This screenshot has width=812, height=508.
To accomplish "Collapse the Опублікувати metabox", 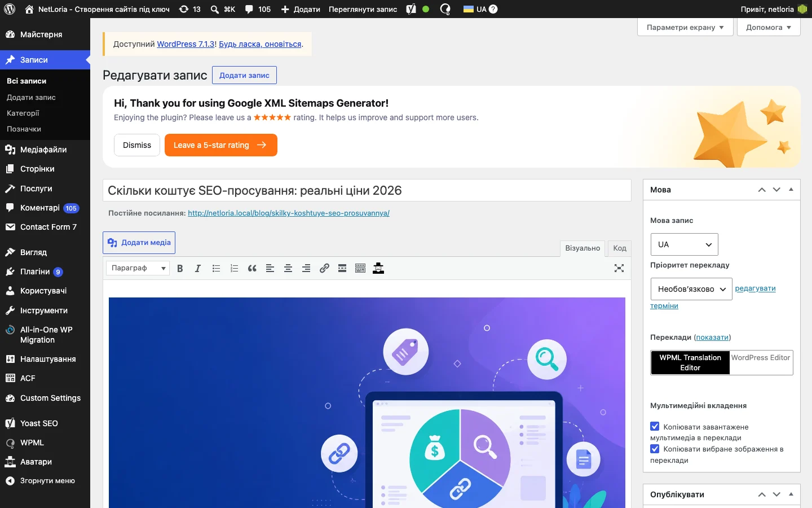I will (x=791, y=494).
